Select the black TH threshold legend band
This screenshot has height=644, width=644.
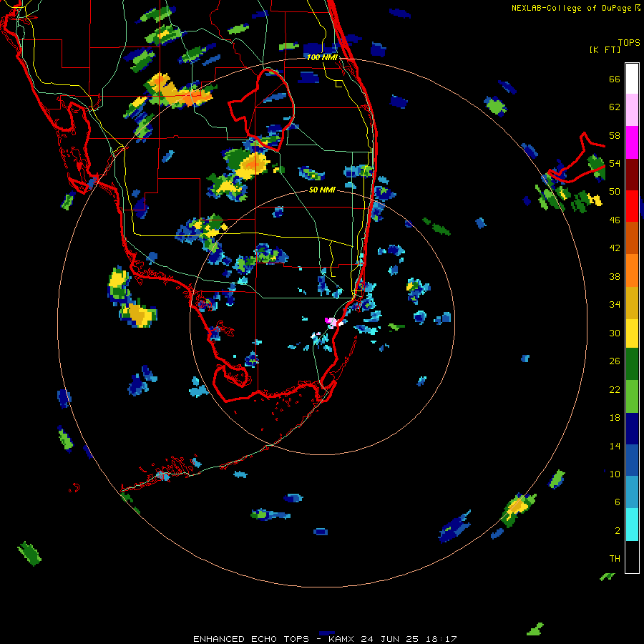(632, 557)
